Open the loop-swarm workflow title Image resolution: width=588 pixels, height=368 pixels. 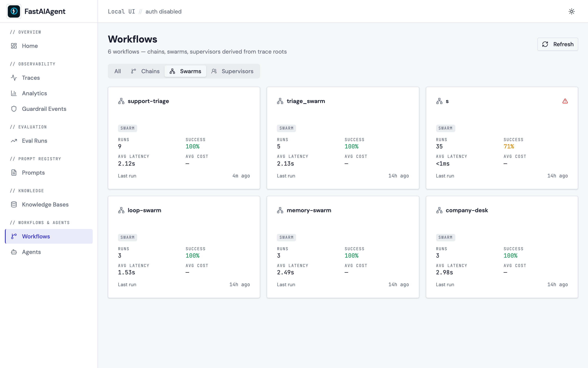click(144, 210)
